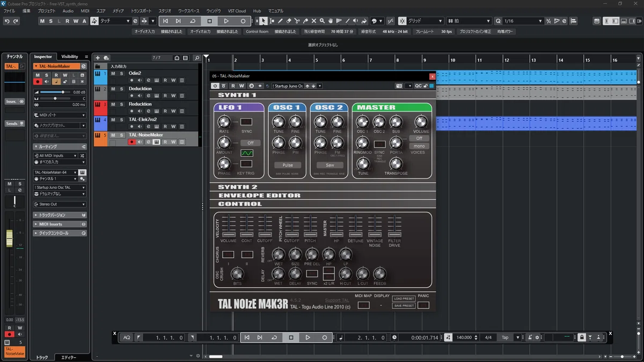This screenshot has height=362, width=644.
Task: Toggle the Delay SYNC switch
Action: coord(312,274)
